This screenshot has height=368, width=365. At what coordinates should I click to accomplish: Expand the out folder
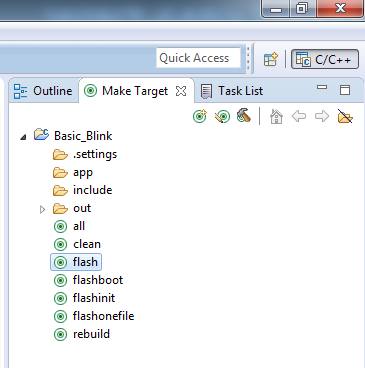[x=42, y=209]
